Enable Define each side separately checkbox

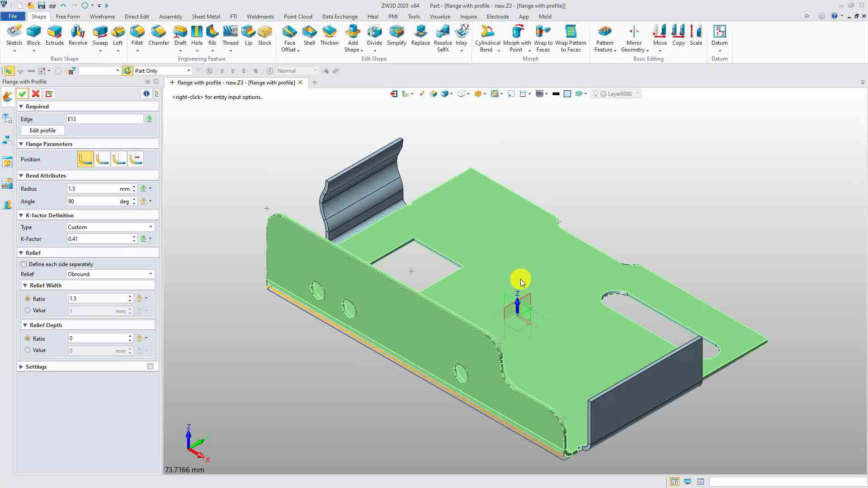point(24,264)
